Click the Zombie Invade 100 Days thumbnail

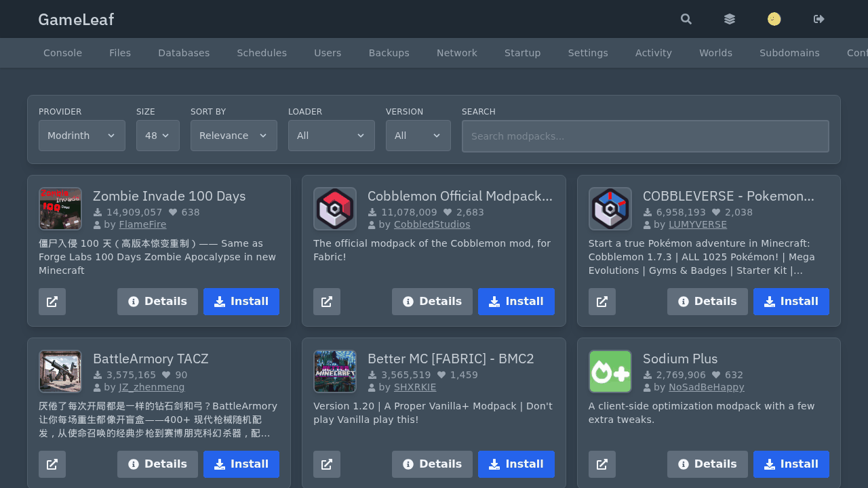click(60, 209)
